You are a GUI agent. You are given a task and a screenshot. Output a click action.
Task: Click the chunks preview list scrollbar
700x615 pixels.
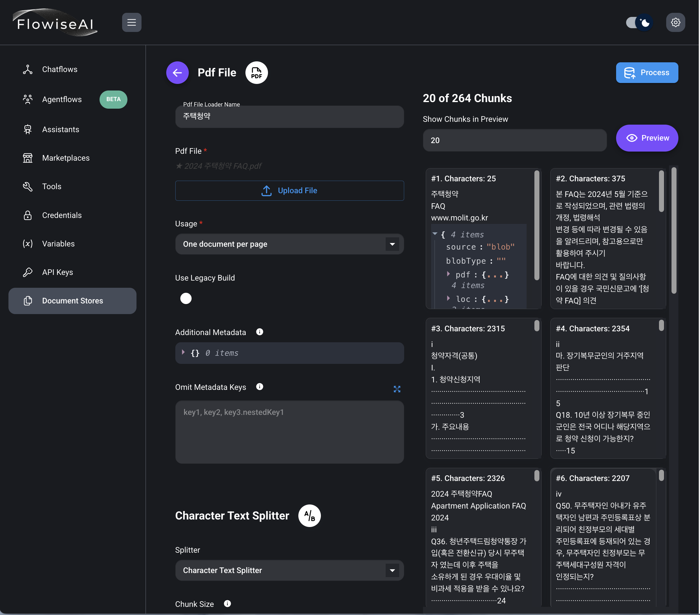pos(674,230)
